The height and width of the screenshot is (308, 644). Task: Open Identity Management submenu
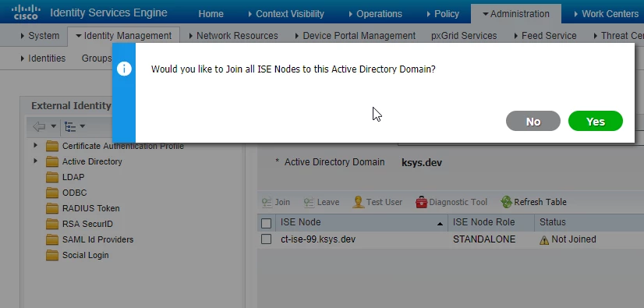click(x=124, y=36)
